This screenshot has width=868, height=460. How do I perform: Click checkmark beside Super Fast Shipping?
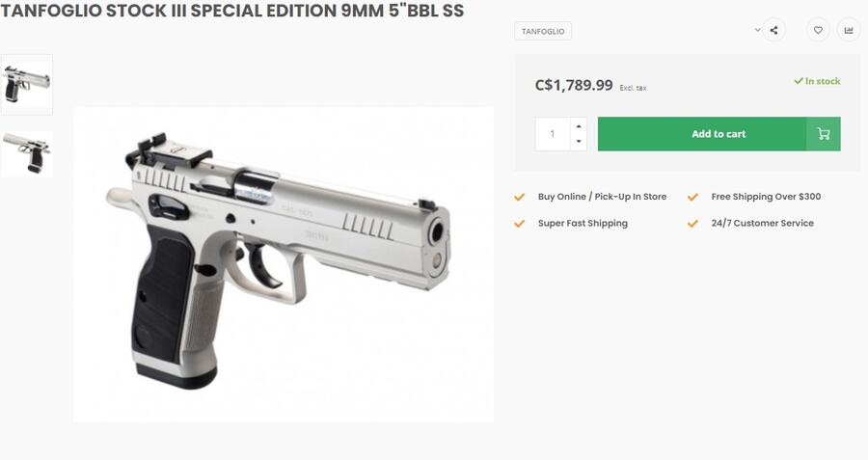(520, 224)
